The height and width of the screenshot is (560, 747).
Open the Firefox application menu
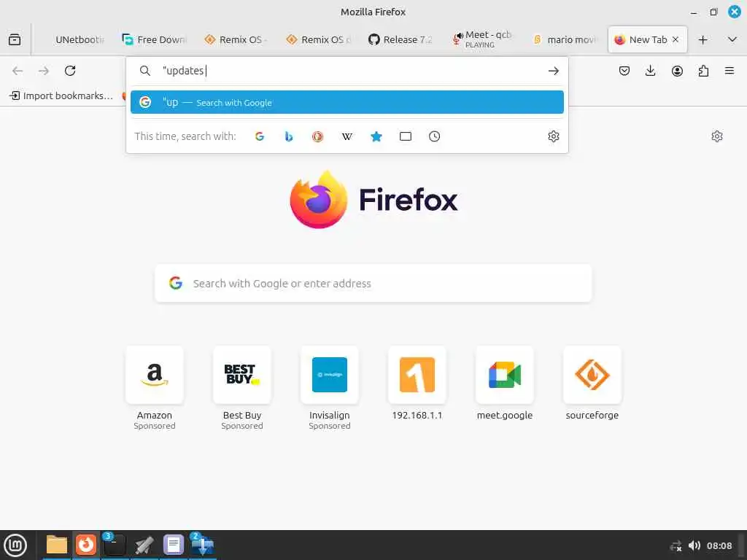pos(729,71)
